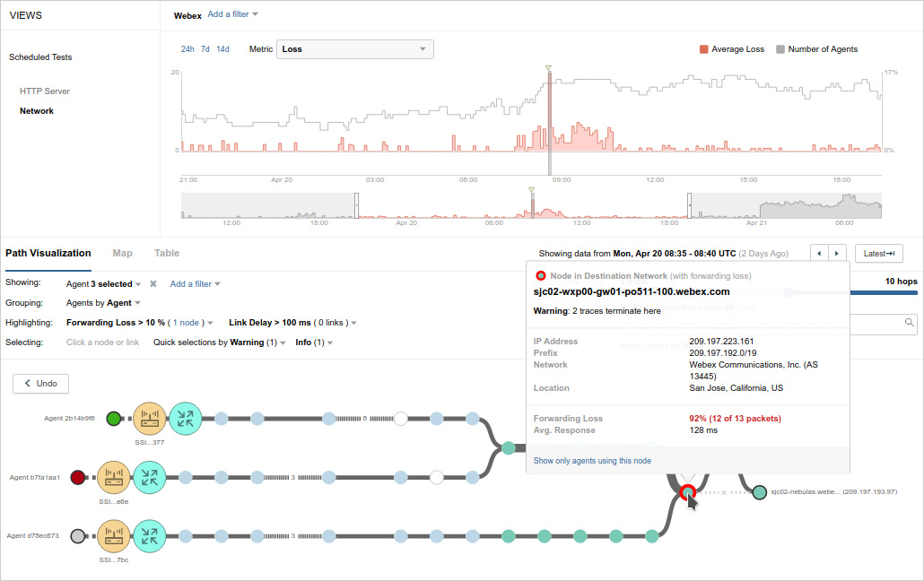Click the green Agent 2b14b9f6 node

(113, 418)
